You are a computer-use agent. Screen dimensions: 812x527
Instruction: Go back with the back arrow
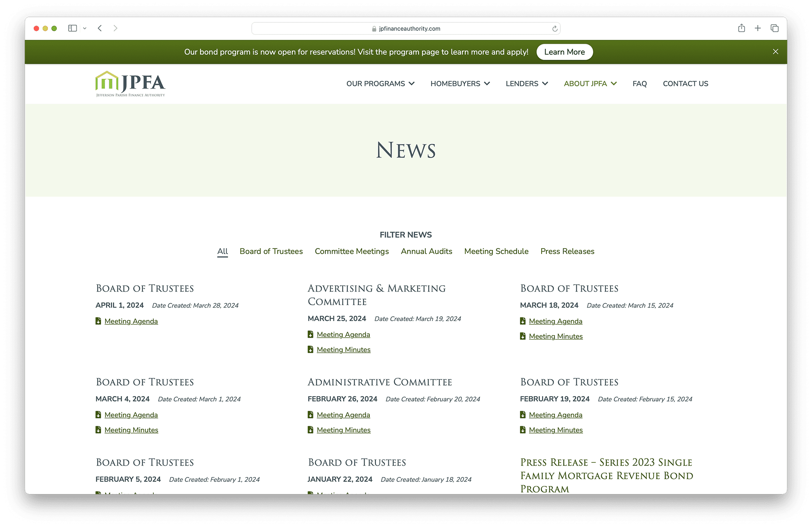click(99, 28)
